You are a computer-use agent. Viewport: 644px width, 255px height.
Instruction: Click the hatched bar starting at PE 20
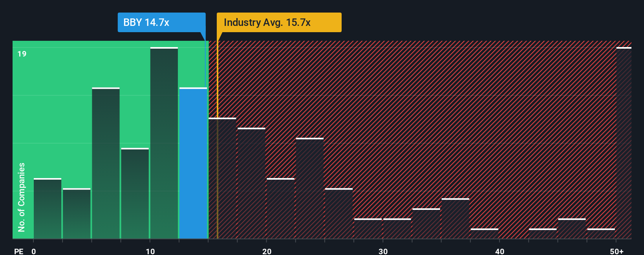[281, 208]
